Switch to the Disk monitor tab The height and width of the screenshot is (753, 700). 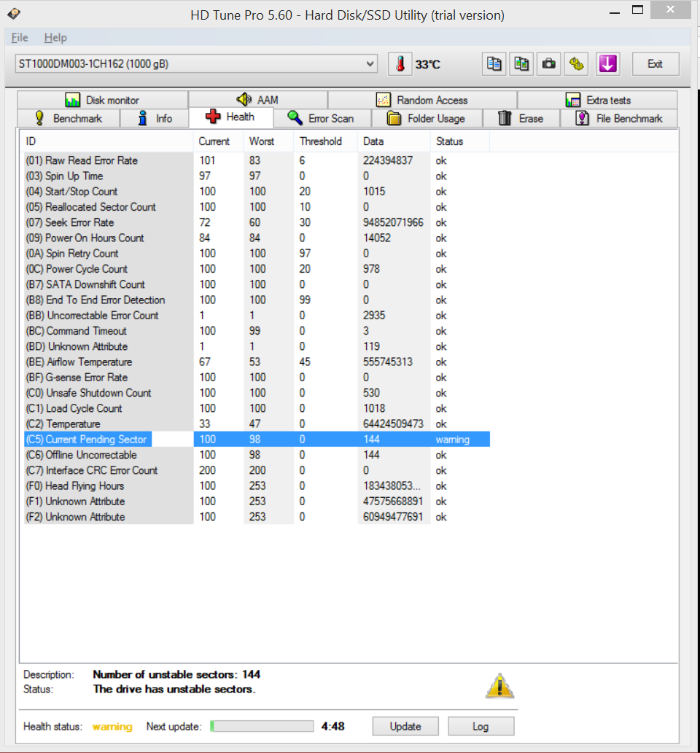pos(103,100)
